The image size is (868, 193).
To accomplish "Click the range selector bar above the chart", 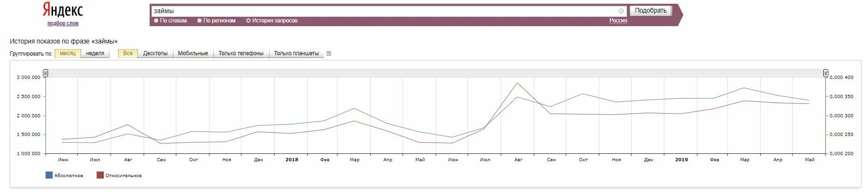I will [435, 73].
